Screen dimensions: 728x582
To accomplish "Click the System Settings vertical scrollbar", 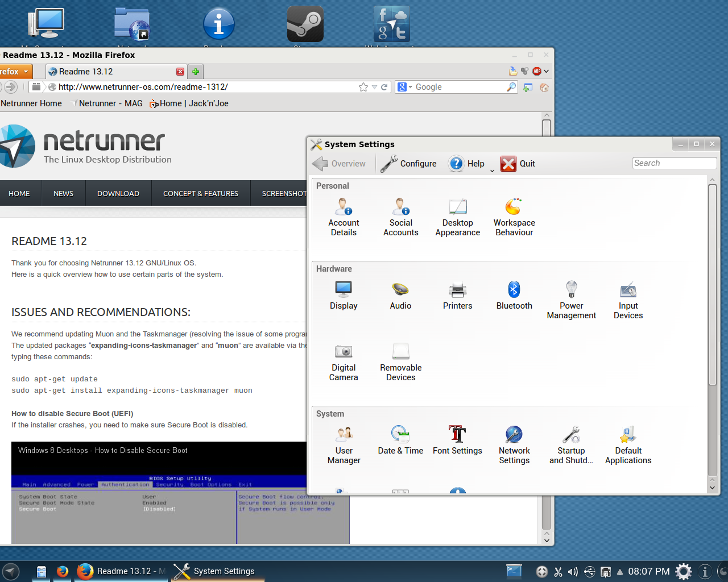I will pos(712,284).
